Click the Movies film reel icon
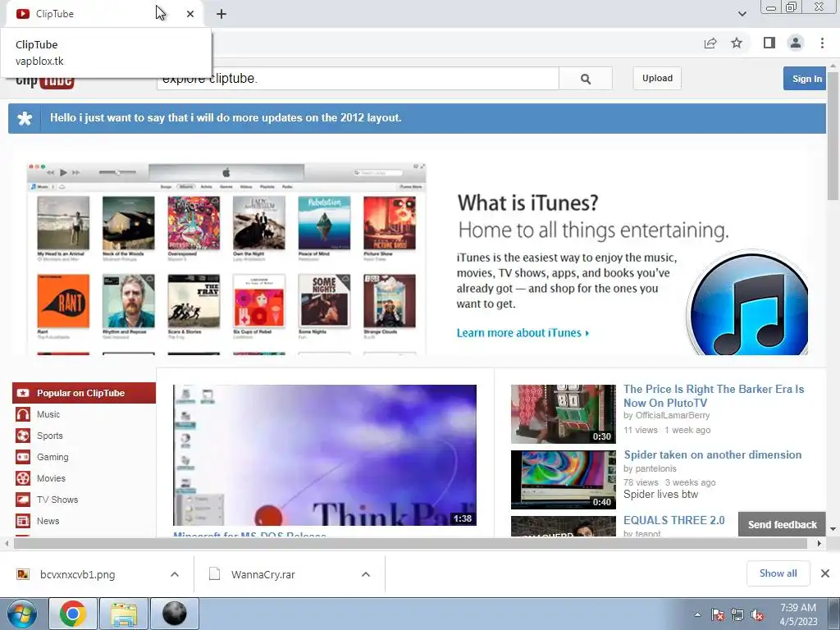Viewport: 840px width, 630px height. point(23,478)
